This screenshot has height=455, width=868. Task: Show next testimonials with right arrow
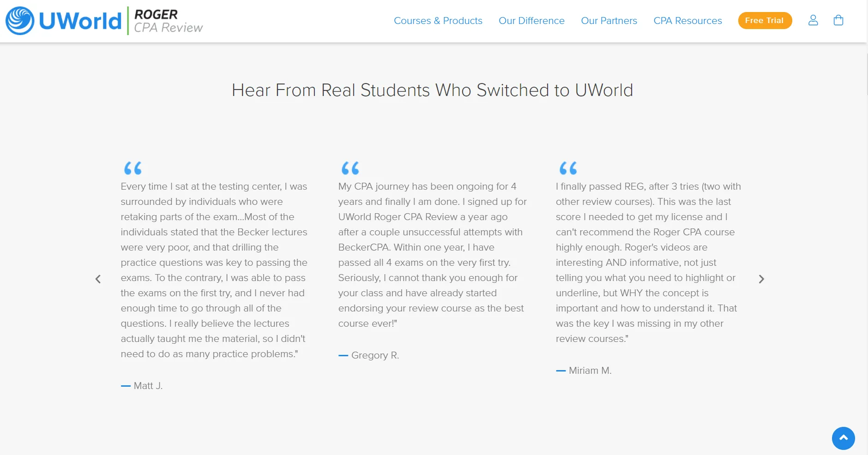point(761,279)
